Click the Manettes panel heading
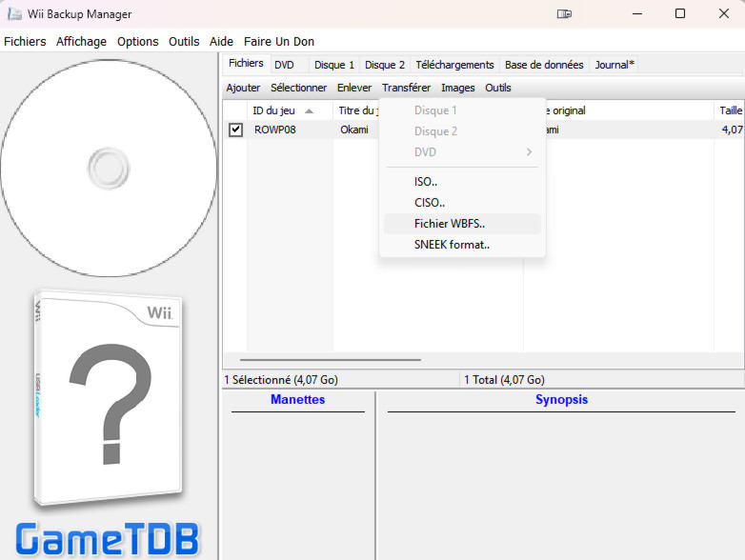 click(x=298, y=399)
